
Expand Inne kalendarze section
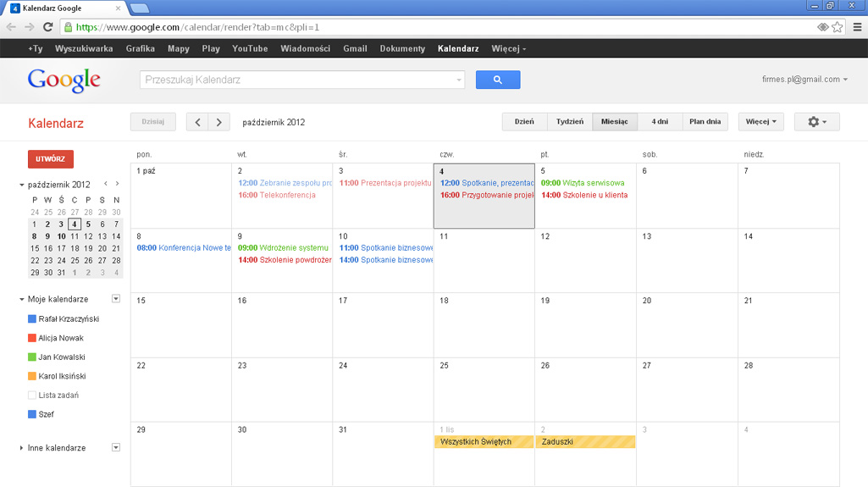21,448
